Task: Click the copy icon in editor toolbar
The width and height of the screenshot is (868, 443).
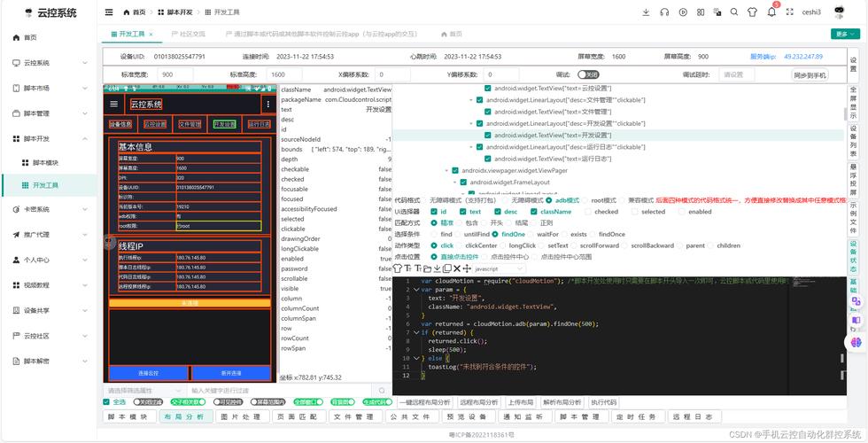Action: 446,268
